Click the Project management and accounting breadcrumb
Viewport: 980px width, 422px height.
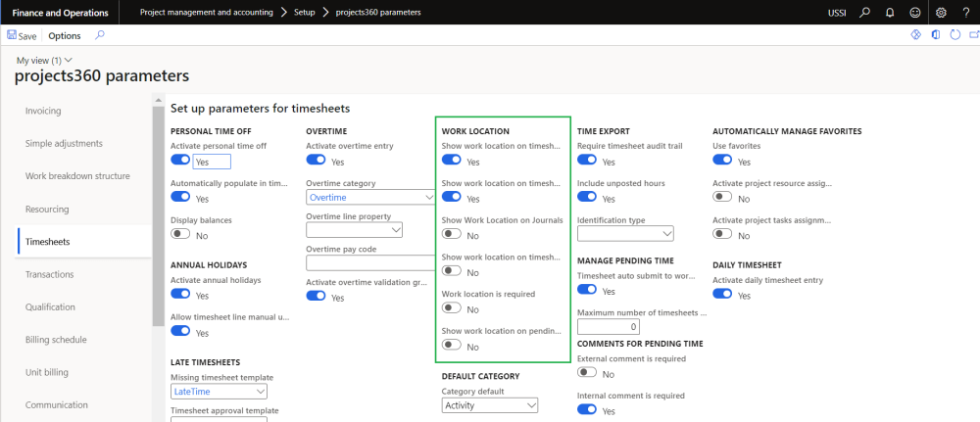point(205,12)
